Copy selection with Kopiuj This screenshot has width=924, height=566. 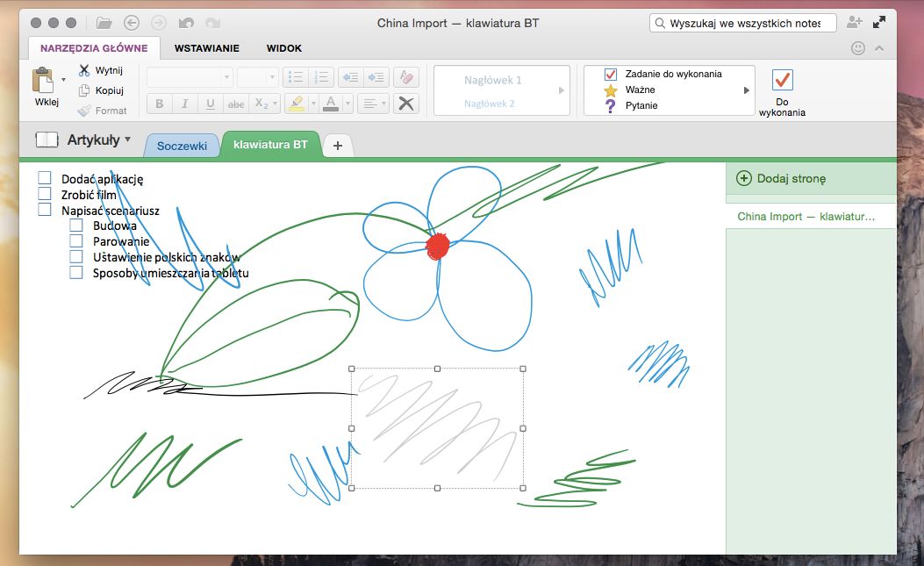click(x=102, y=90)
